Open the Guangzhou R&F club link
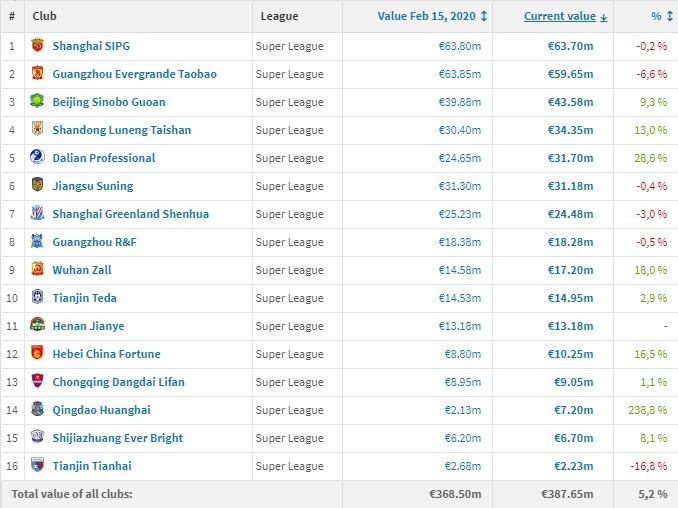This screenshot has height=508, width=678. click(x=96, y=242)
